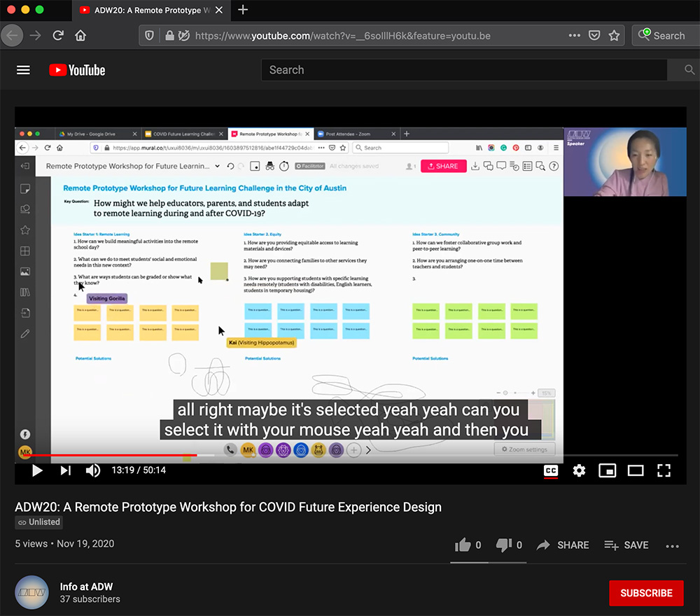This screenshot has height=616, width=700.
Task: Open the Info at ADW channel name
Action: coord(86,587)
